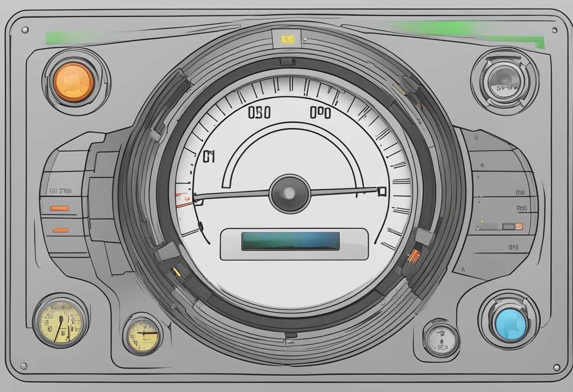Toggle the upper orange indicator on left pod
Image resolution: width=573 pixels, height=392 pixels.
tap(59, 208)
